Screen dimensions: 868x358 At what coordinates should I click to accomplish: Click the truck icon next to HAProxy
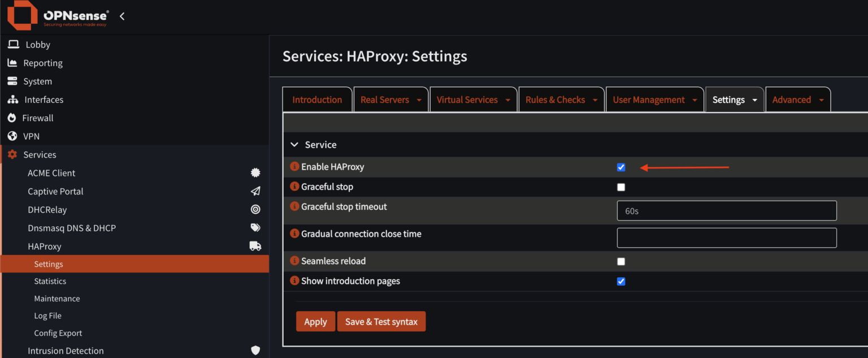(x=255, y=245)
